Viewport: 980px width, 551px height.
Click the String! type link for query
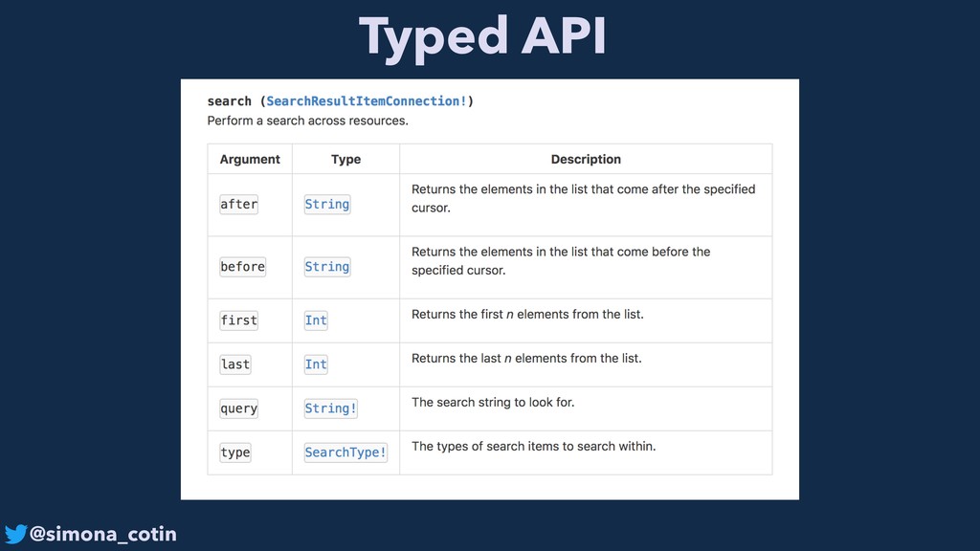(330, 408)
